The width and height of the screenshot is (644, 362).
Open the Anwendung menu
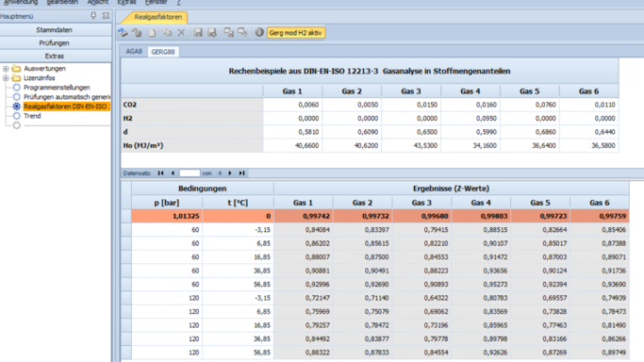[21, 3]
